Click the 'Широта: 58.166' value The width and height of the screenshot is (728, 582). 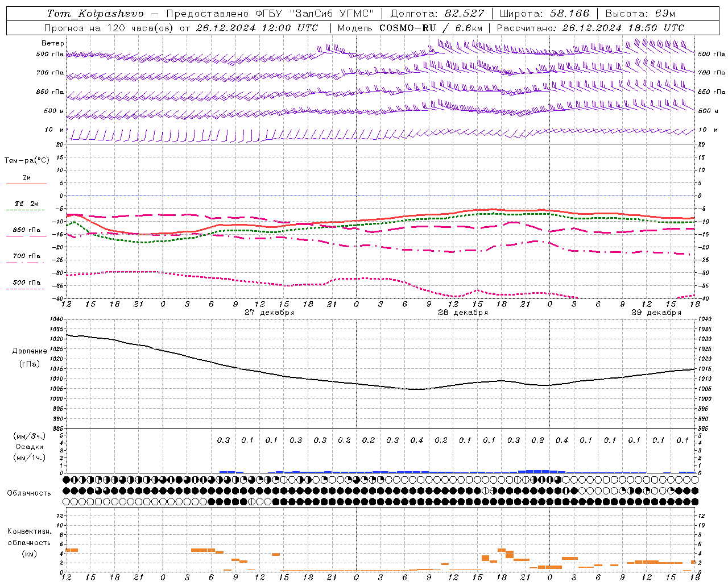[x=545, y=14]
